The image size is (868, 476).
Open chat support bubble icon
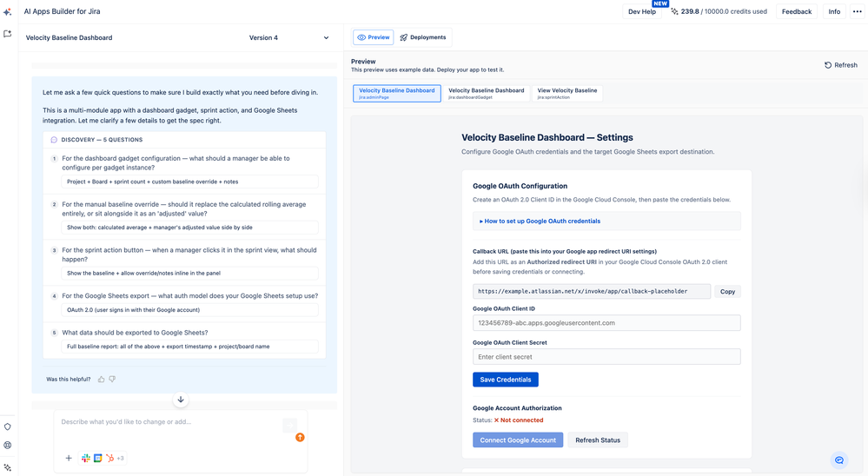click(839, 460)
